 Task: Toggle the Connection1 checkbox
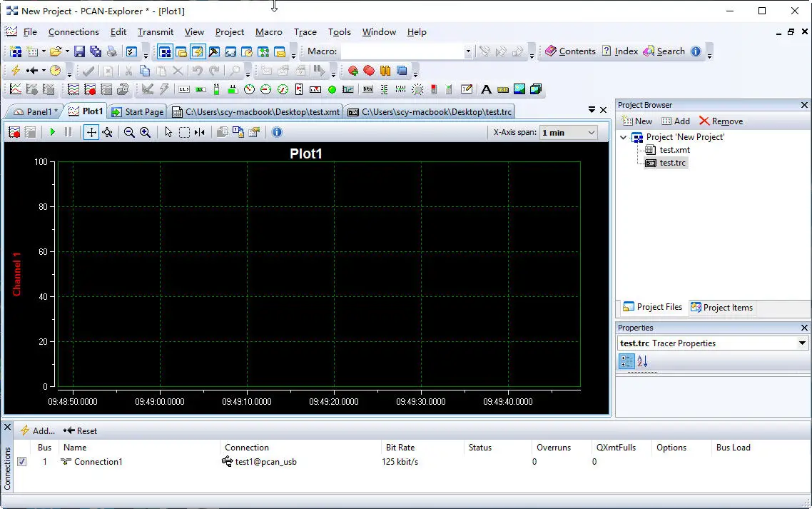pyautogui.click(x=21, y=461)
